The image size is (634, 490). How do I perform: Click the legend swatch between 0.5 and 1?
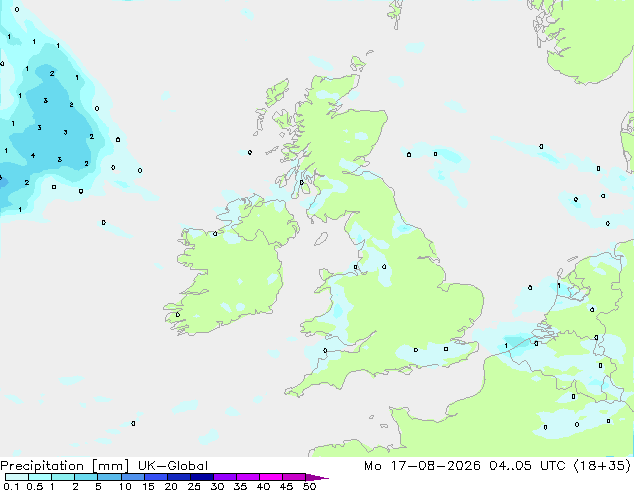click(x=40, y=477)
